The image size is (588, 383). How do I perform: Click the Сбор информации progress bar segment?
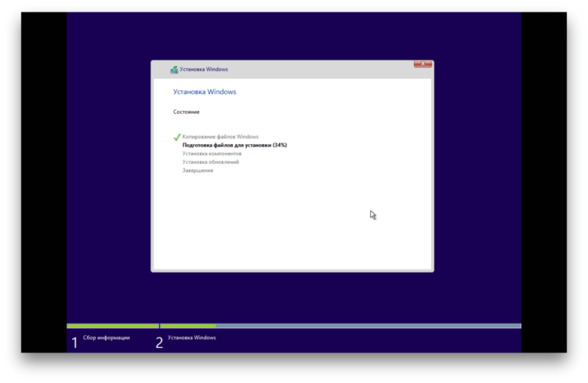(x=112, y=326)
